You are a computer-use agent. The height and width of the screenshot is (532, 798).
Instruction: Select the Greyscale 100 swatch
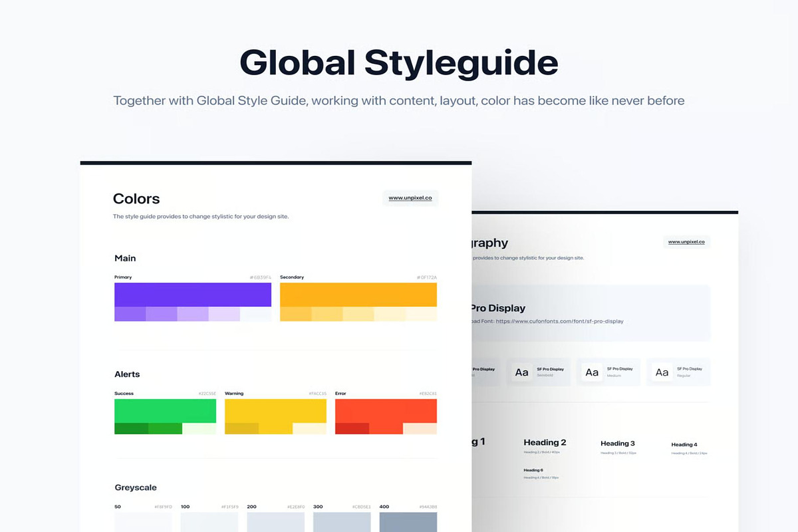tap(209, 522)
